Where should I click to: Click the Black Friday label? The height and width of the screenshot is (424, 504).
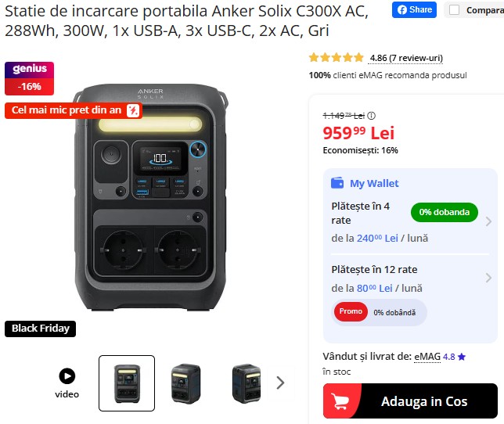(x=40, y=329)
